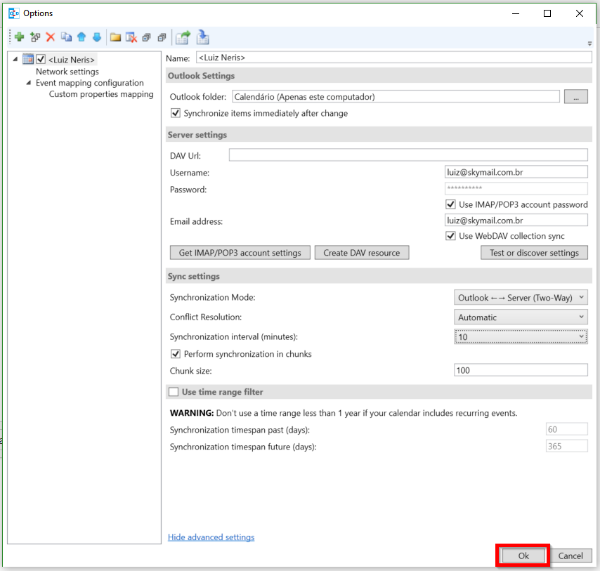Click Synchronization timespan future days field

tap(567, 446)
